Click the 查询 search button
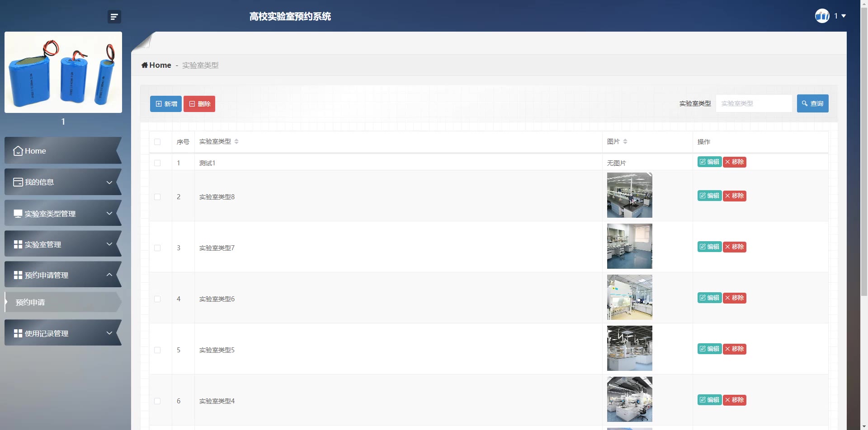 (x=812, y=103)
